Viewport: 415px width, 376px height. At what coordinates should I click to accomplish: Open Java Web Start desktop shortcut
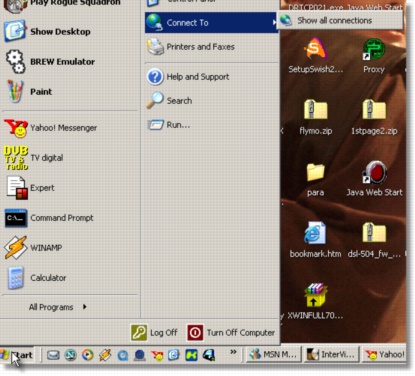pos(374,178)
